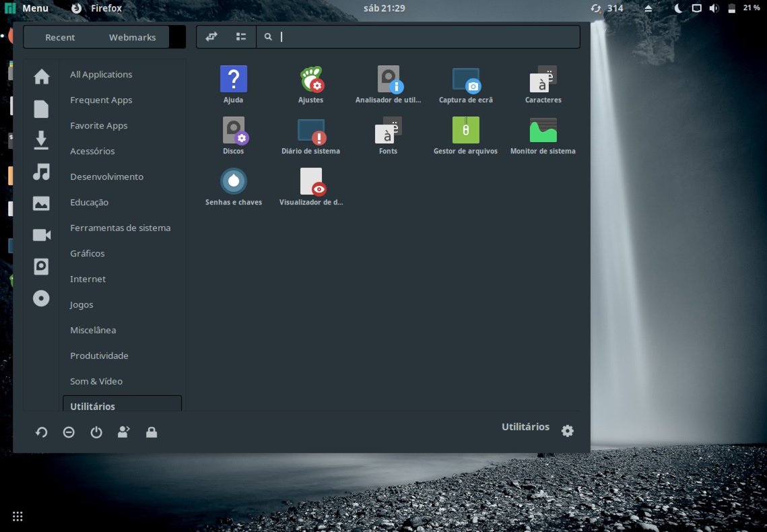Screen dimensions: 767x532
Task: Open the Webmarks tab
Action: point(132,37)
